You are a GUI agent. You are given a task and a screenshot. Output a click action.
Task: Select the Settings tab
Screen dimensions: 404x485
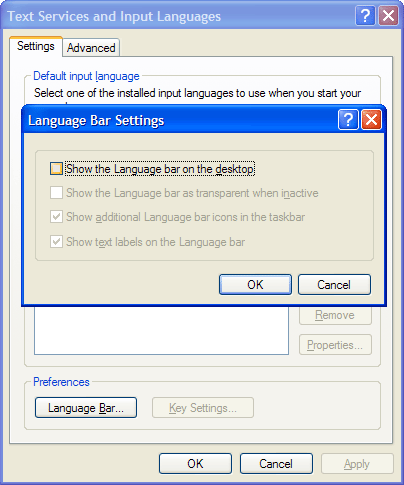(x=36, y=46)
